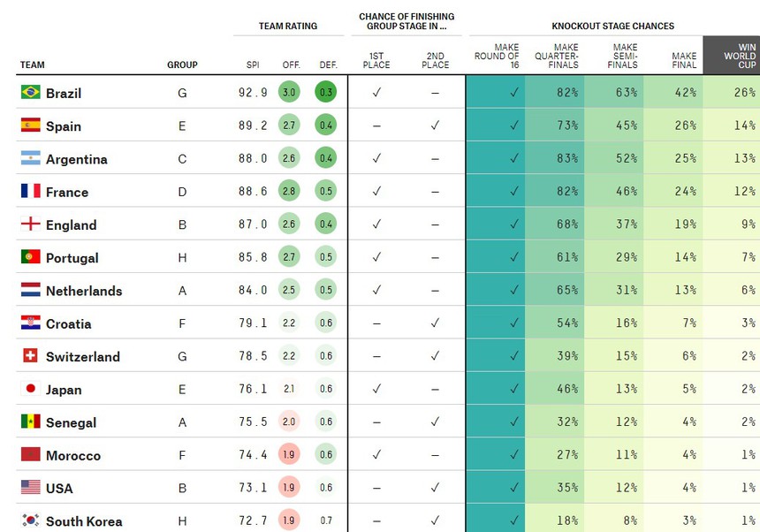Select the Senegal flag icon
The image size is (760, 532).
(x=30, y=422)
